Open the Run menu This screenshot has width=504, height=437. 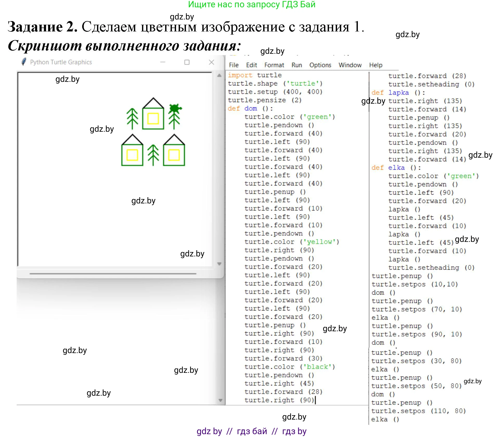[297, 65]
